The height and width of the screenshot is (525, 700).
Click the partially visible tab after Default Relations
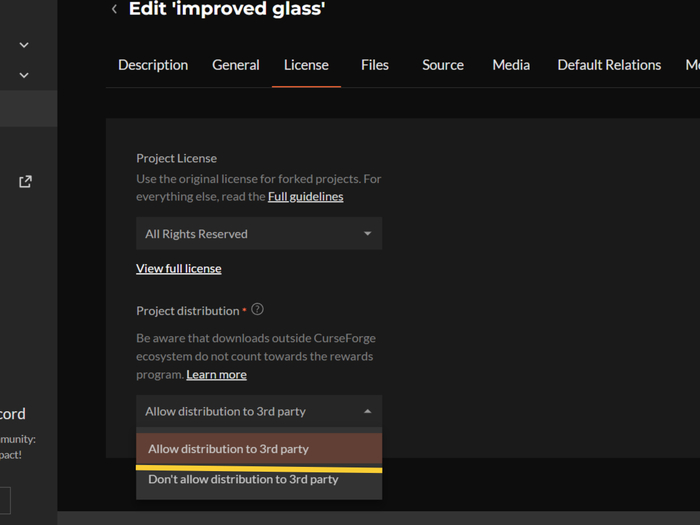691,65
